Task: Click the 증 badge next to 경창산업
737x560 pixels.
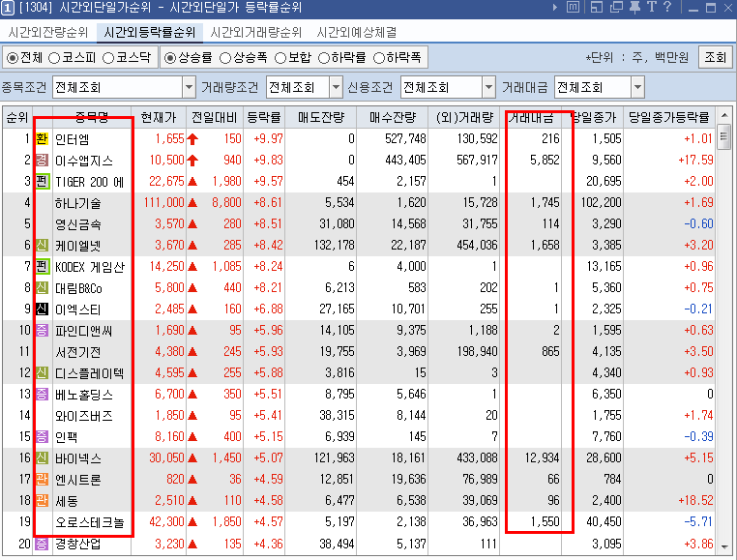Action: [x=42, y=544]
